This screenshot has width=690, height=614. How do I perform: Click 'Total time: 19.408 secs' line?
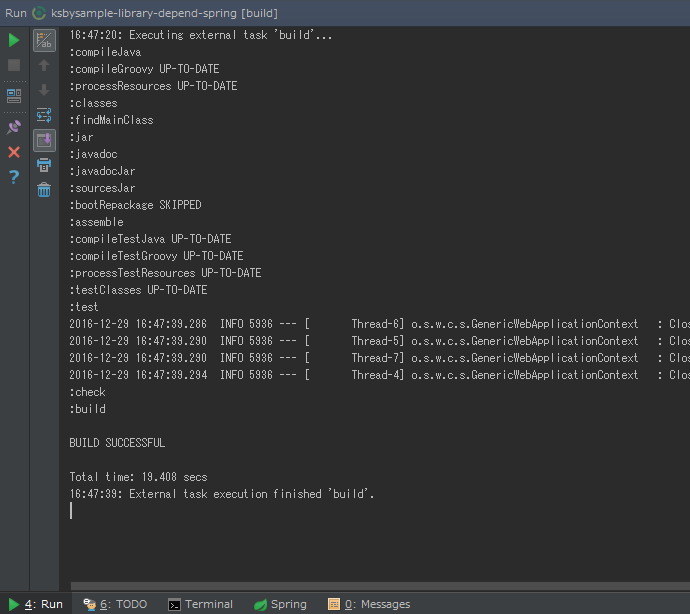tap(138, 477)
